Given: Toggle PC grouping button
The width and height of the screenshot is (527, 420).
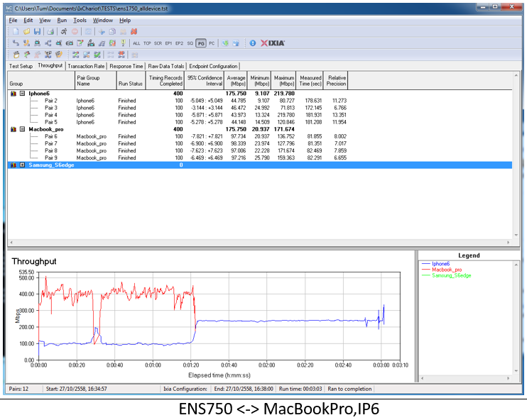Looking at the screenshot, I should click(x=212, y=43).
